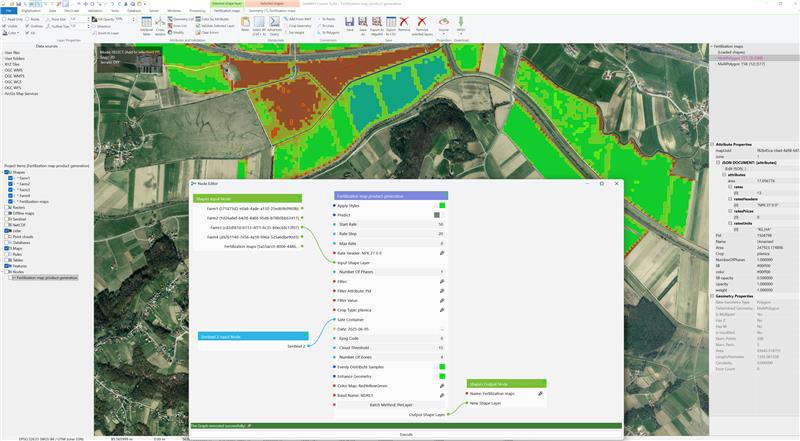This screenshot has height=441, width=800.
Task: Click Crop Geometry in ribbon
Action: click(x=297, y=26)
